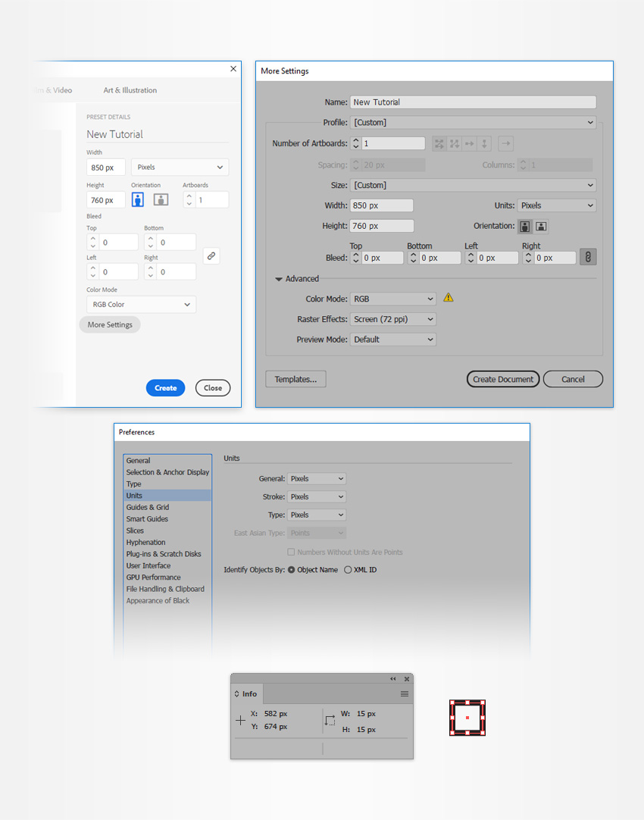
Task: Click the selected square's center point
Action: tap(467, 718)
